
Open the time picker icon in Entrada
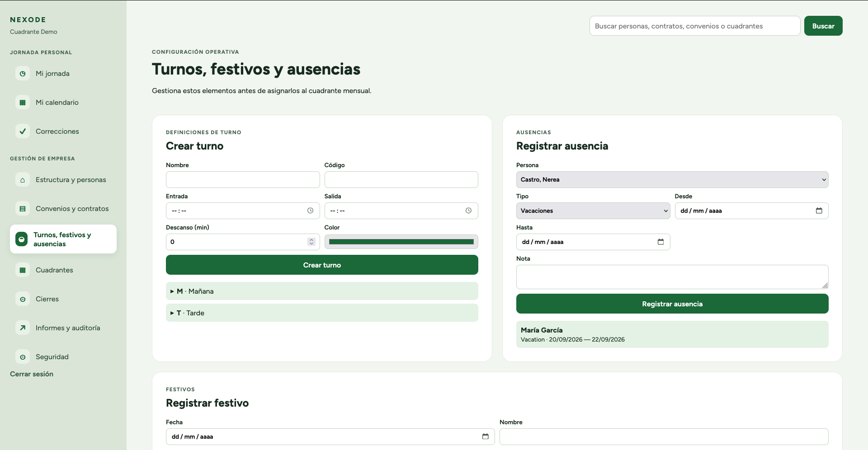[310, 211]
